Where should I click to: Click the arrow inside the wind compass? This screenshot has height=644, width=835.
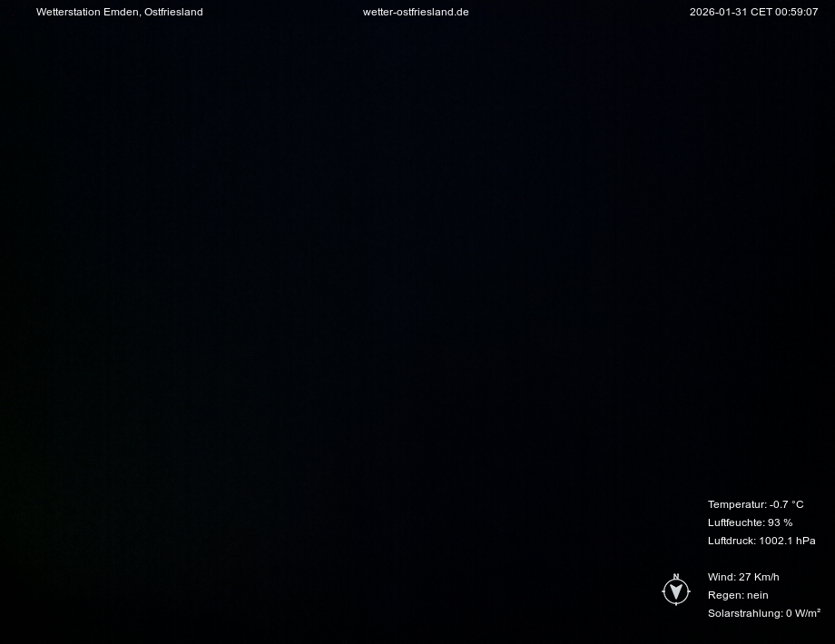tap(676, 592)
